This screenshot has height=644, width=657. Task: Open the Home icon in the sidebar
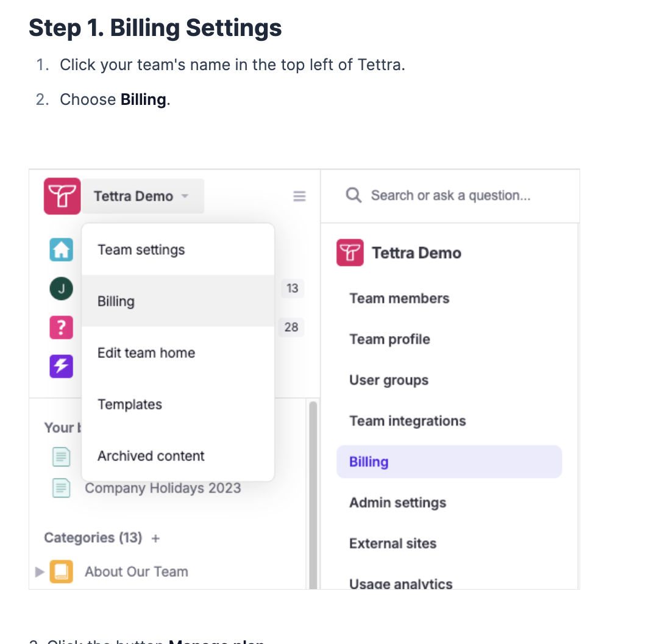point(61,249)
